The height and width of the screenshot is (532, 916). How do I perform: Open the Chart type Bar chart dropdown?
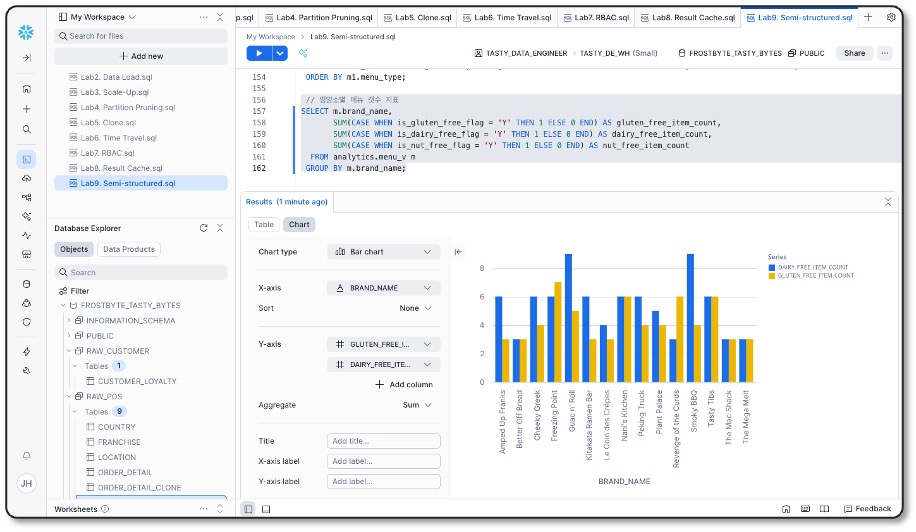click(383, 252)
